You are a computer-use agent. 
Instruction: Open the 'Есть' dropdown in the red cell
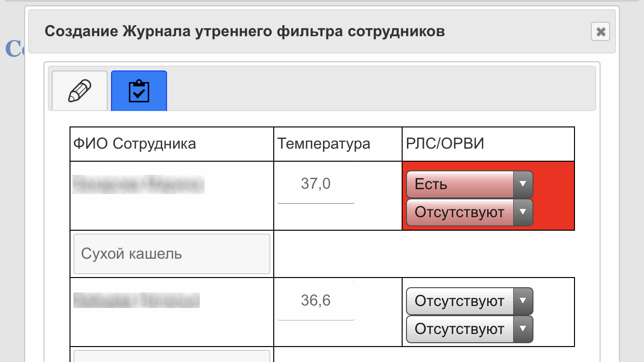click(x=470, y=184)
